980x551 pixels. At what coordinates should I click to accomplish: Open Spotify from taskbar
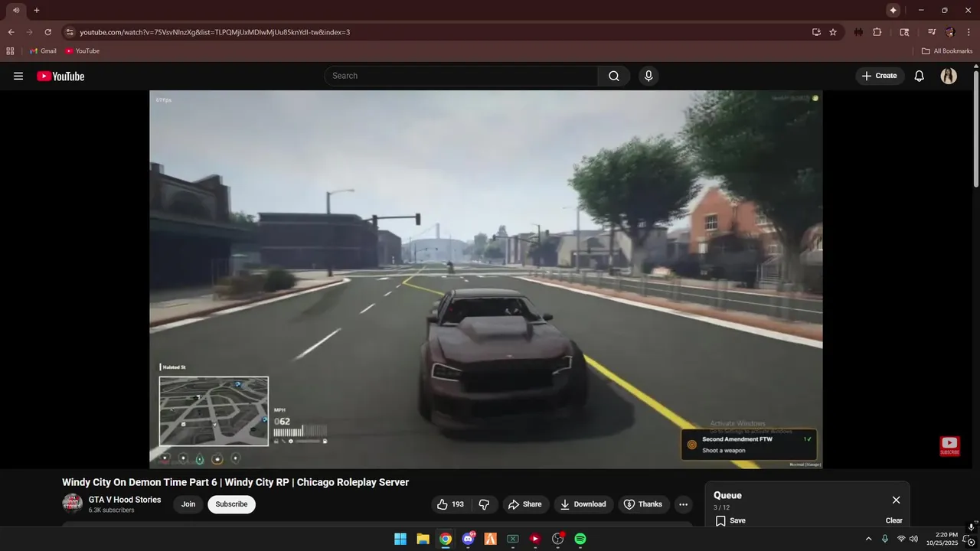point(580,539)
